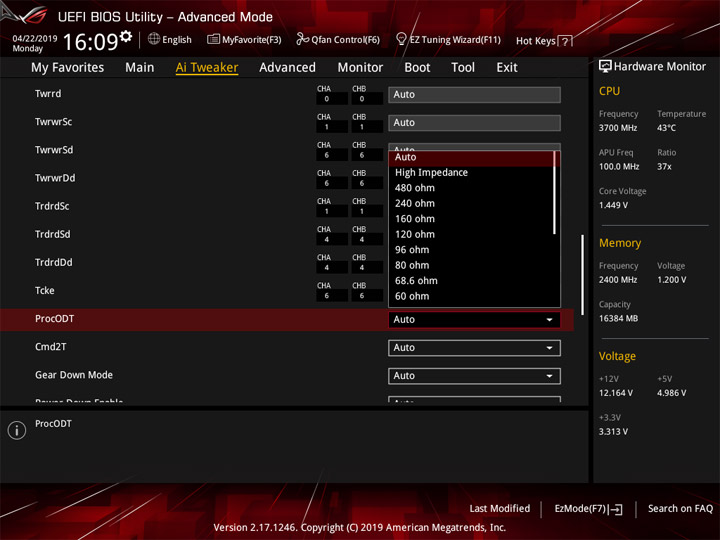Select the TrdrdDd setting label
Viewport: 720px width, 540px height.
pos(54,262)
